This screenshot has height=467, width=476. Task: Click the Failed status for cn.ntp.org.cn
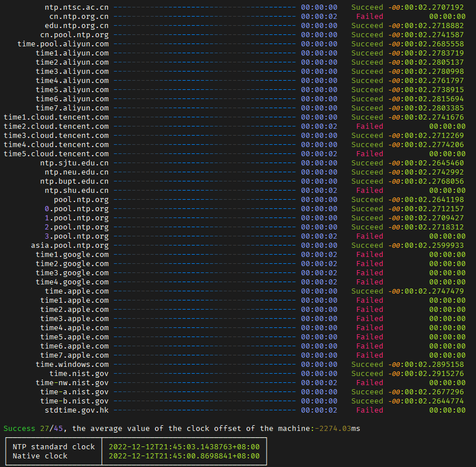(x=369, y=17)
